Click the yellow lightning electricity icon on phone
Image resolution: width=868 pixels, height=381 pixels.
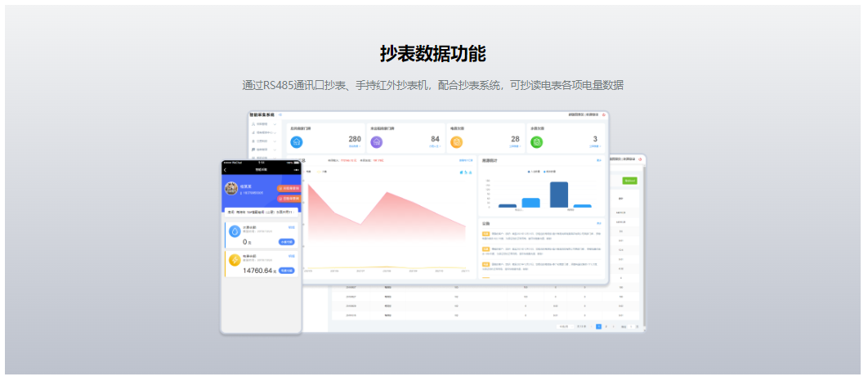point(235,260)
